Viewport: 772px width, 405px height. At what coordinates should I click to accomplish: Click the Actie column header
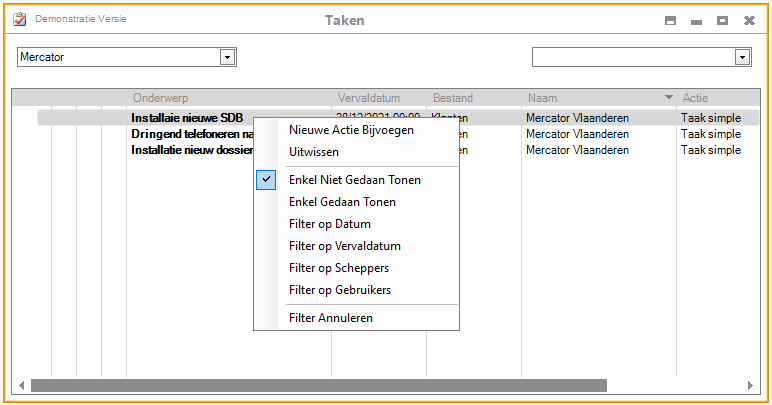point(696,98)
